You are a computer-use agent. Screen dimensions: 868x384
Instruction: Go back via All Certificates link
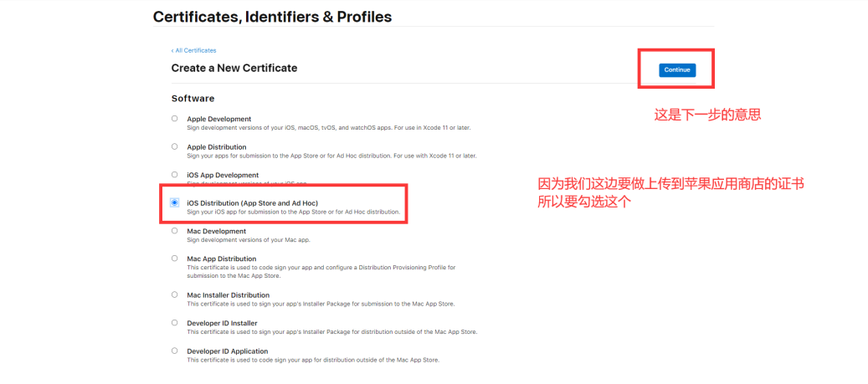click(193, 50)
